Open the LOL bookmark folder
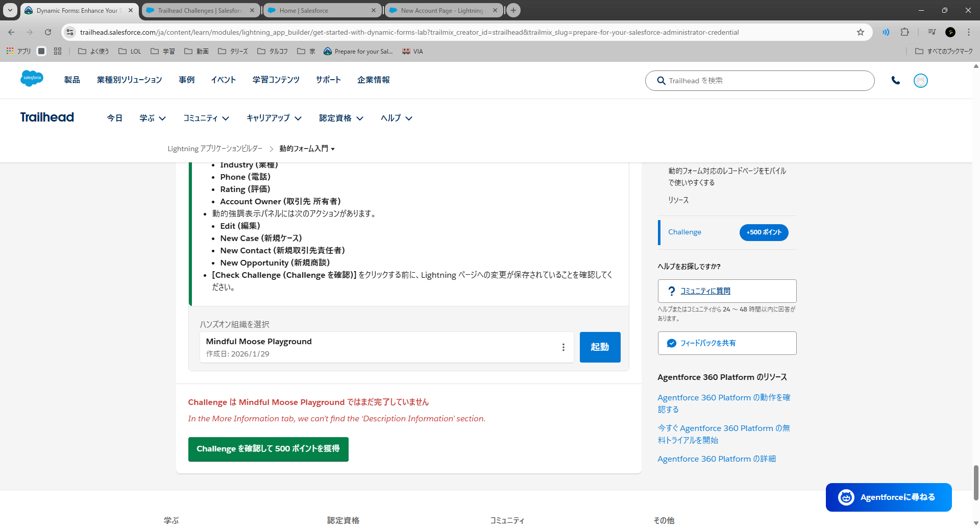Viewport: 980px width, 527px height. (x=130, y=51)
